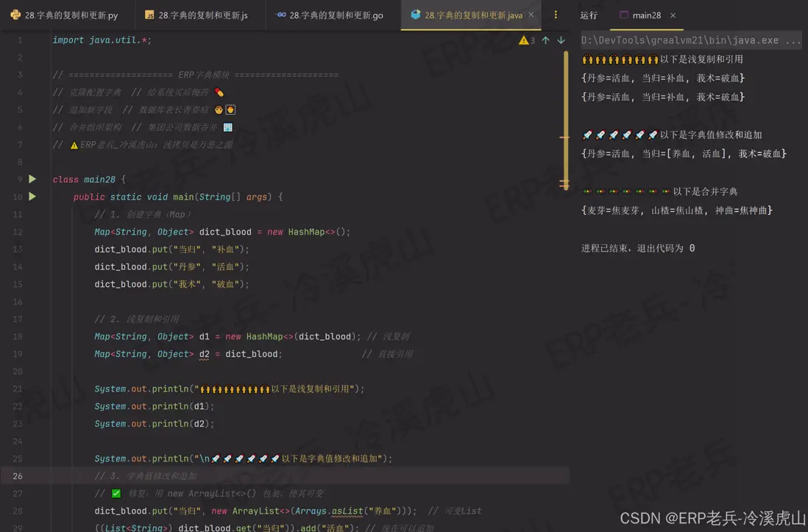Image resolution: width=808 pixels, height=532 pixels.
Task: Click console line {麦芽=焦麦芽, 山楂=焦山楂...}
Action: [677, 210]
